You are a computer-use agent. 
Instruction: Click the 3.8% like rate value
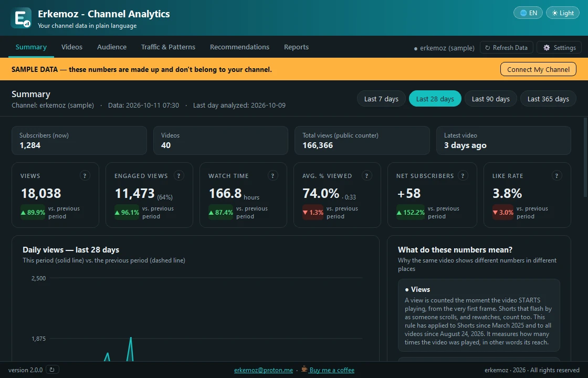(507, 194)
